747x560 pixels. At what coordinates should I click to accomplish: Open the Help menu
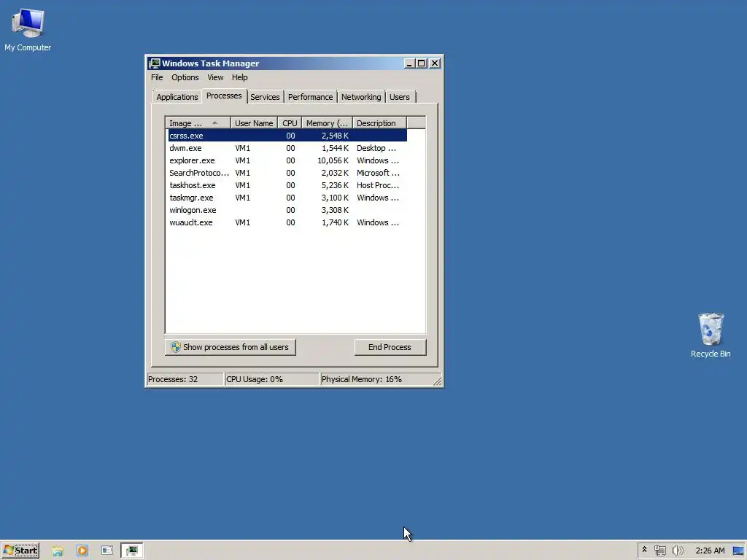click(x=239, y=77)
